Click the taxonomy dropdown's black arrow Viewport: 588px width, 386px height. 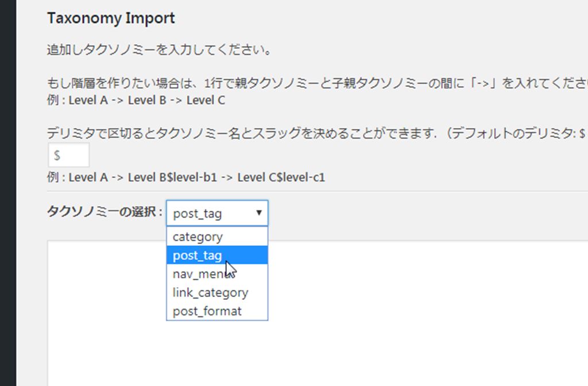(259, 213)
